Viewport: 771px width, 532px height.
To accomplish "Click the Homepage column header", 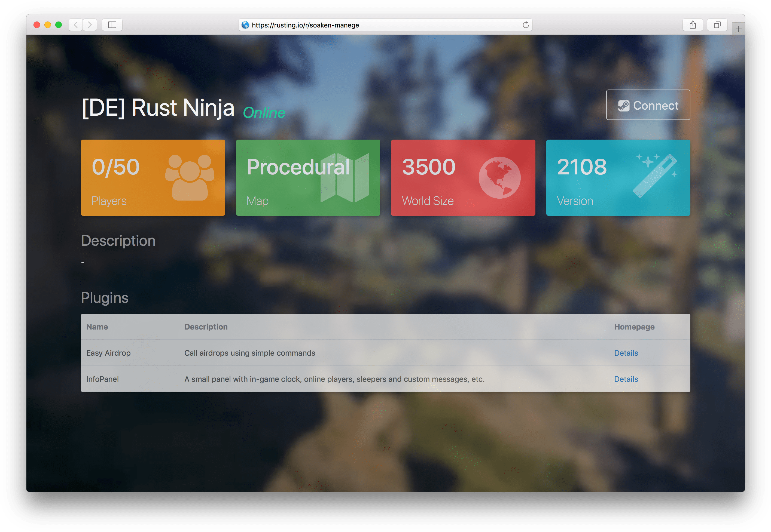I will [x=634, y=327].
